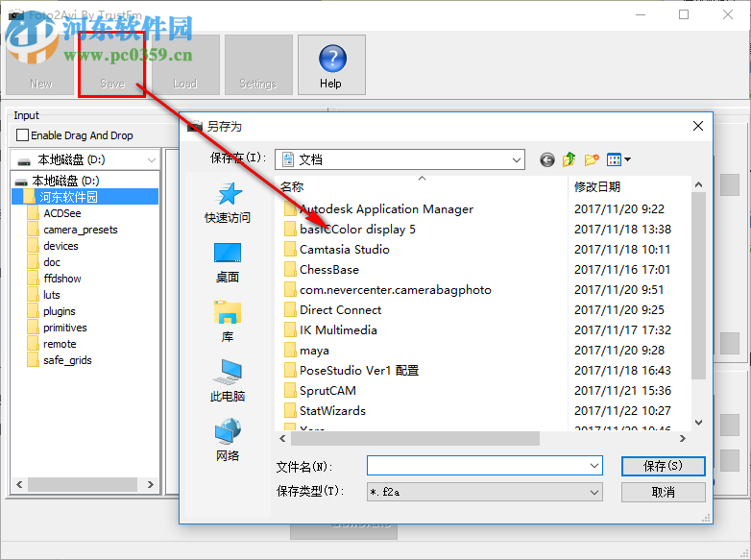Image resolution: width=751 pixels, height=560 pixels.
Task: Select remote folder in tree
Action: pyautogui.click(x=60, y=344)
